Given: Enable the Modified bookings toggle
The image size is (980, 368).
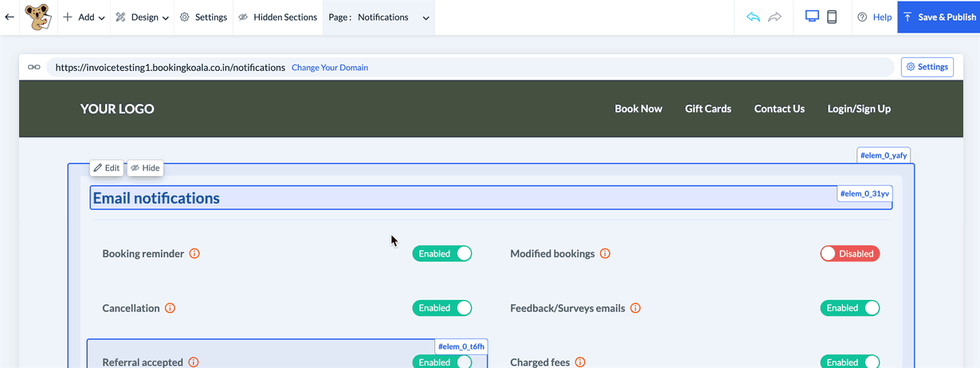Looking at the screenshot, I should [x=849, y=254].
